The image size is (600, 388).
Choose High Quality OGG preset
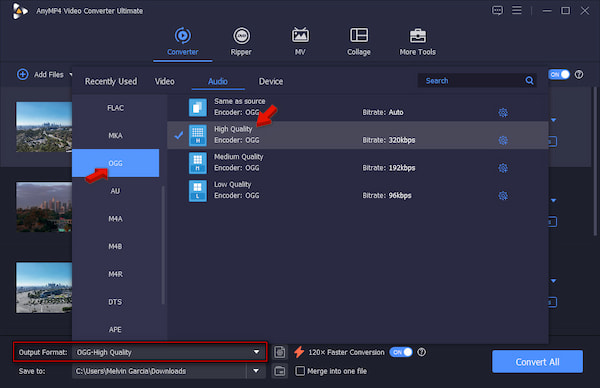tap(357, 135)
